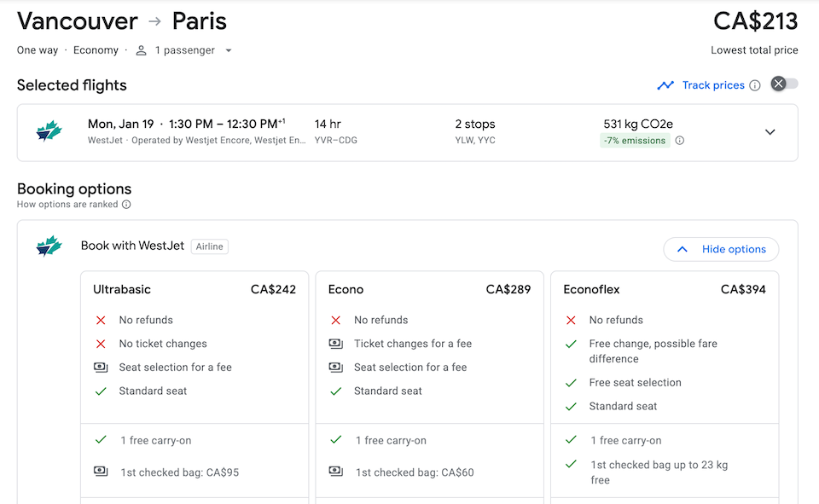Click the Airline tag next to WestJet

pyautogui.click(x=210, y=246)
